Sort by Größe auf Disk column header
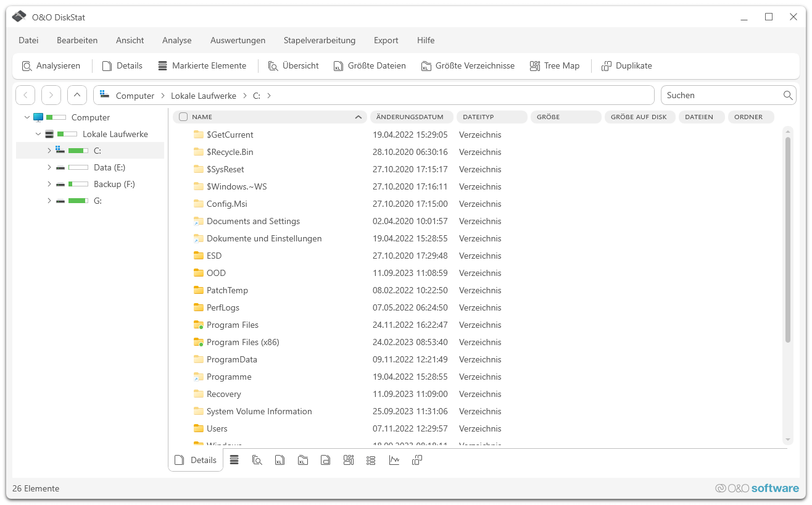Viewport: 812px width, 505px height. coord(640,117)
